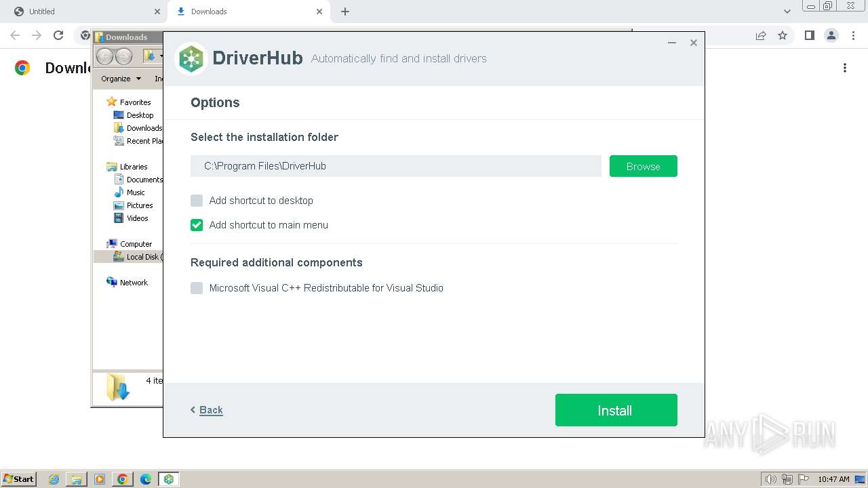Viewport: 868px width, 488px height.
Task: Close the Untitled tab
Action: click(157, 12)
